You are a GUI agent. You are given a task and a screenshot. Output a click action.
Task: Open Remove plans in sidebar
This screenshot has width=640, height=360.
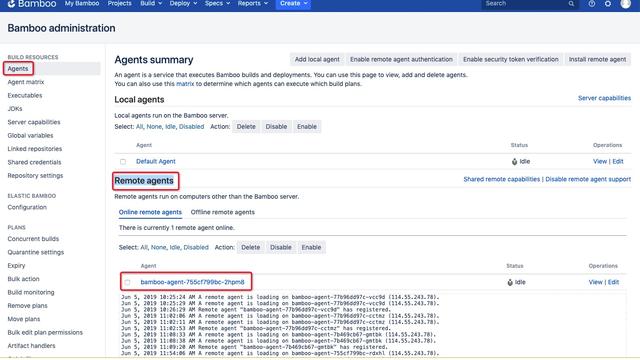pos(27,306)
